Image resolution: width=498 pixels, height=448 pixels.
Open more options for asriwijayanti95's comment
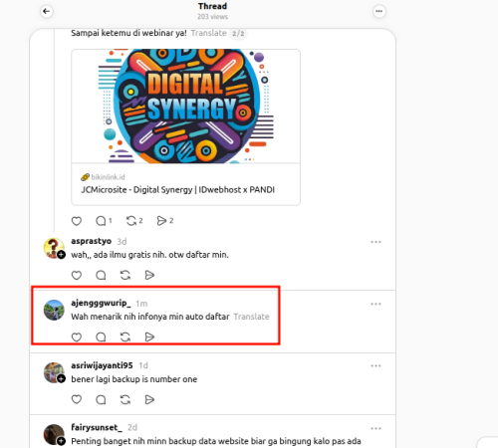[375, 366]
